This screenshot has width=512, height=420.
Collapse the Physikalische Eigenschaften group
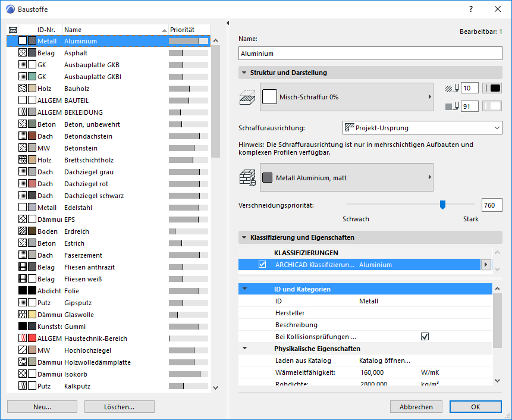tap(244, 348)
